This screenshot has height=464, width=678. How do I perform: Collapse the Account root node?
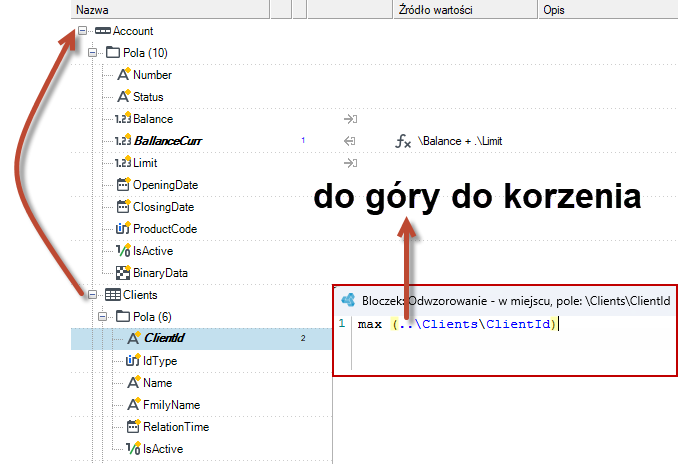point(82,31)
